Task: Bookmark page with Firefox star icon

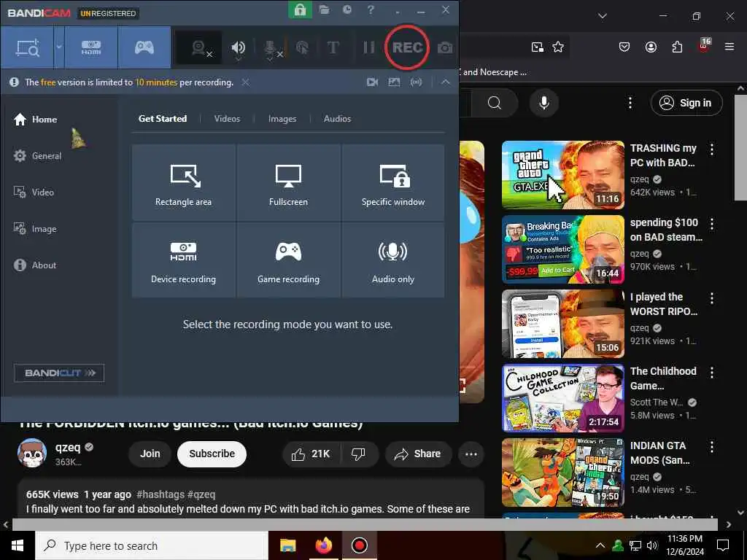Action: 558,47
